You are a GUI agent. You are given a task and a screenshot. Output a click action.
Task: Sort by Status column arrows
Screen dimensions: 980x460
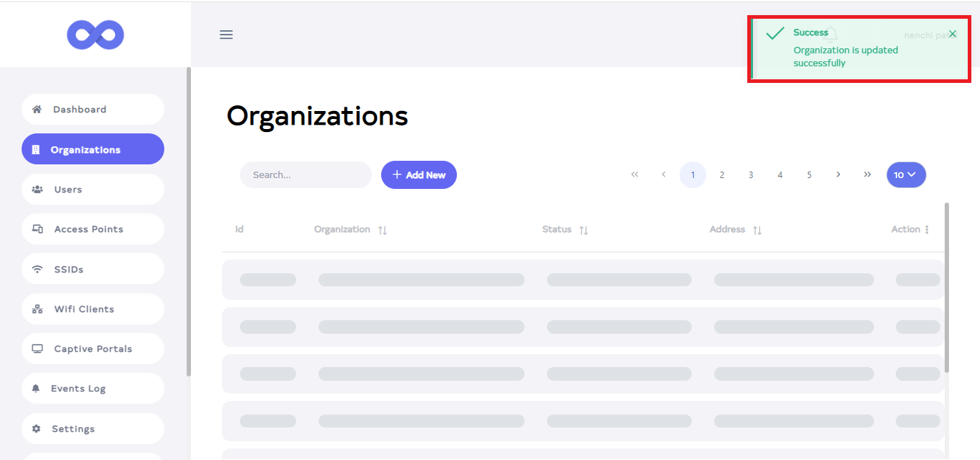(584, 230)
